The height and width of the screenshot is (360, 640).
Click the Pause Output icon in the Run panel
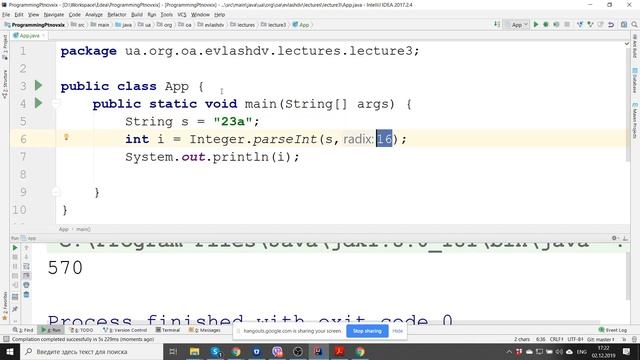click(x=15, y=267)
